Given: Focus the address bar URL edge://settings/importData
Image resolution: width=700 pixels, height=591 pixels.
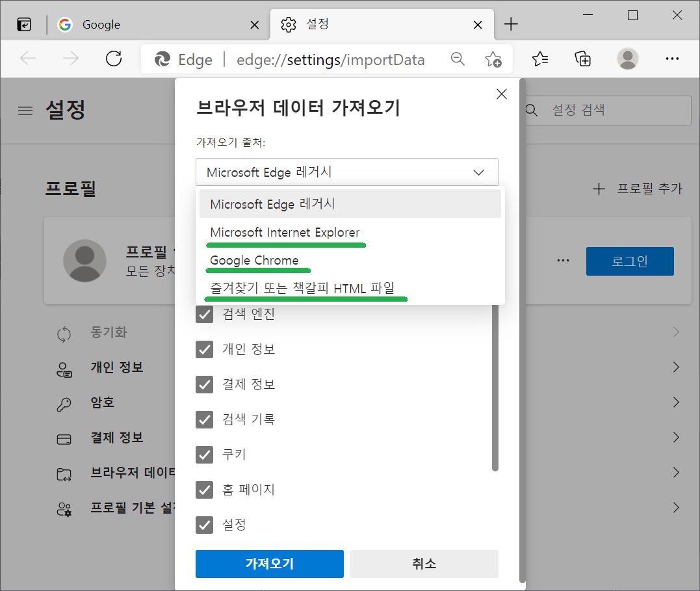Looking at the screenshot, I should 330,59.
